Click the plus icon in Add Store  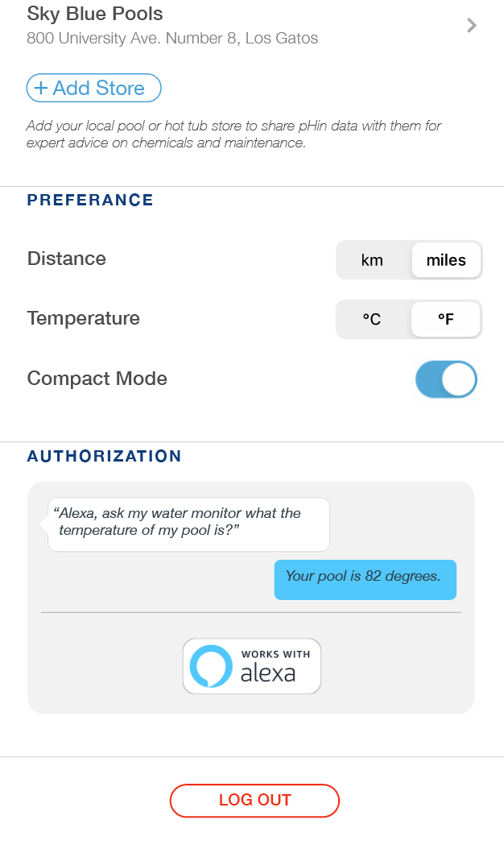click(41, 89)
